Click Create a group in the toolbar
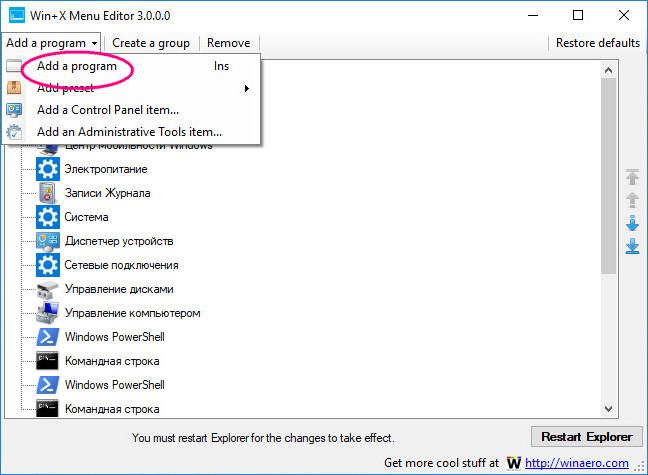 [151, 43]
